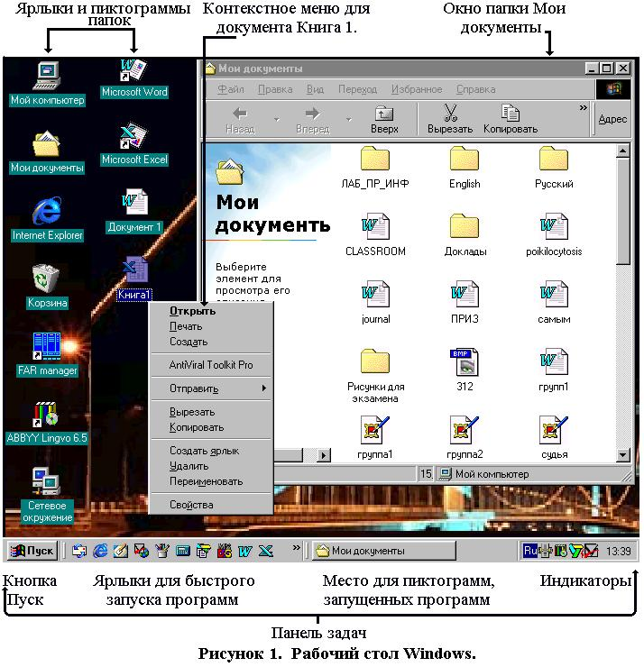Choose Свойства in the context menu
This screenshot has width=644, height=667.
(x=211, y=505)
